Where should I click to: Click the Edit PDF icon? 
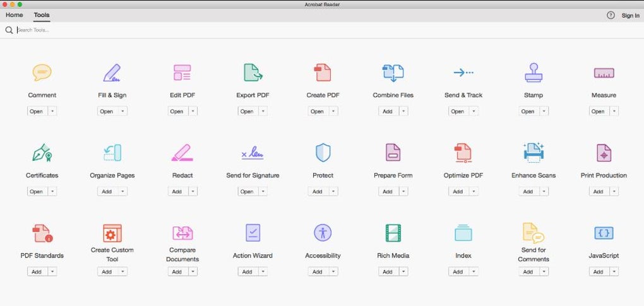pos(182,73)
